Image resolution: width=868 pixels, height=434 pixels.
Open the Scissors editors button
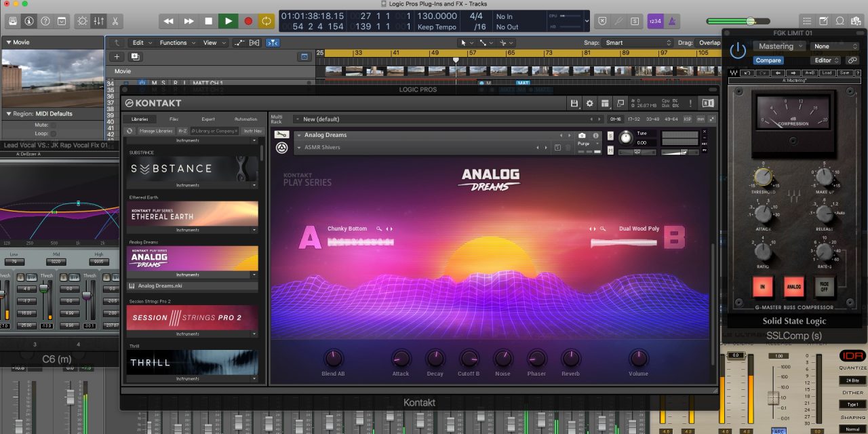pyautogui.click(x=115, y=21)
